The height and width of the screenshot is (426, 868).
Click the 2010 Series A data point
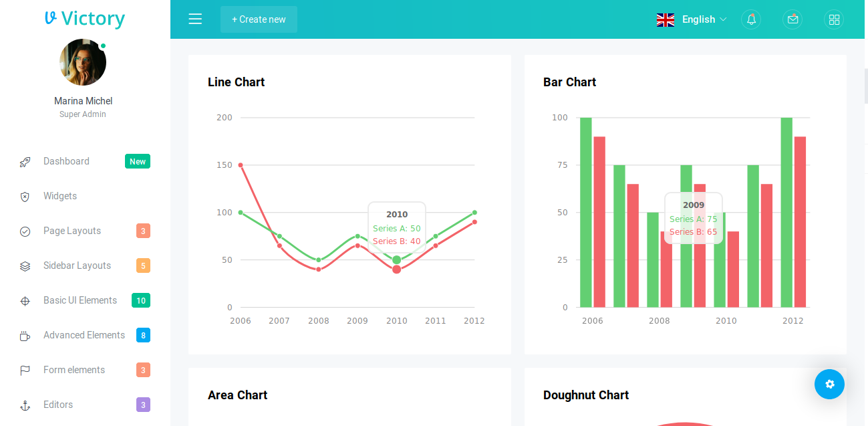(396, 259)
